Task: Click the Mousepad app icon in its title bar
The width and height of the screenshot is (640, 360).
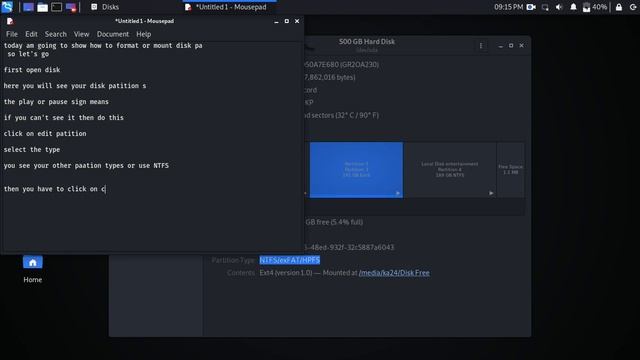Action: point(10,21)
